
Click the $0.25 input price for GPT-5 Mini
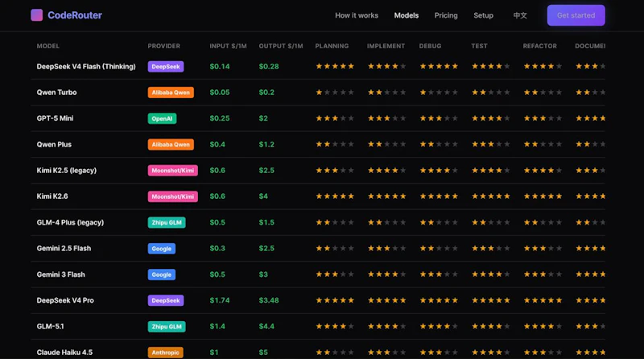[220, 118]
